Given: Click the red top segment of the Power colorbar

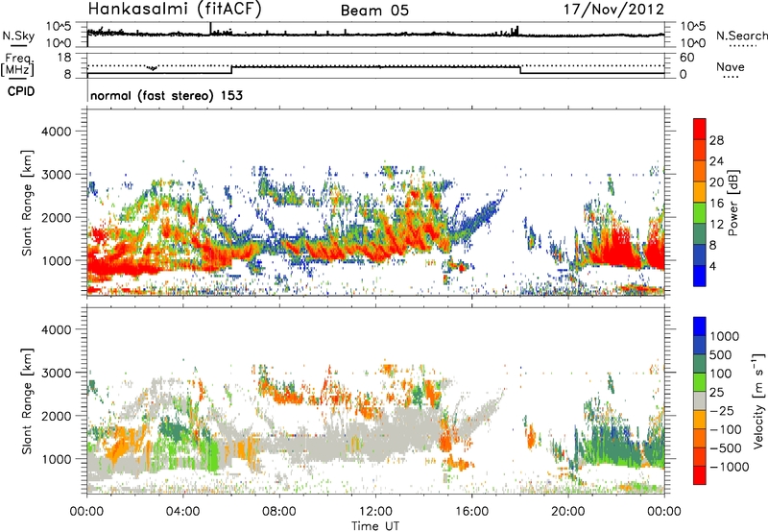Looking at the screenshot, I should (x=700, y=129).
